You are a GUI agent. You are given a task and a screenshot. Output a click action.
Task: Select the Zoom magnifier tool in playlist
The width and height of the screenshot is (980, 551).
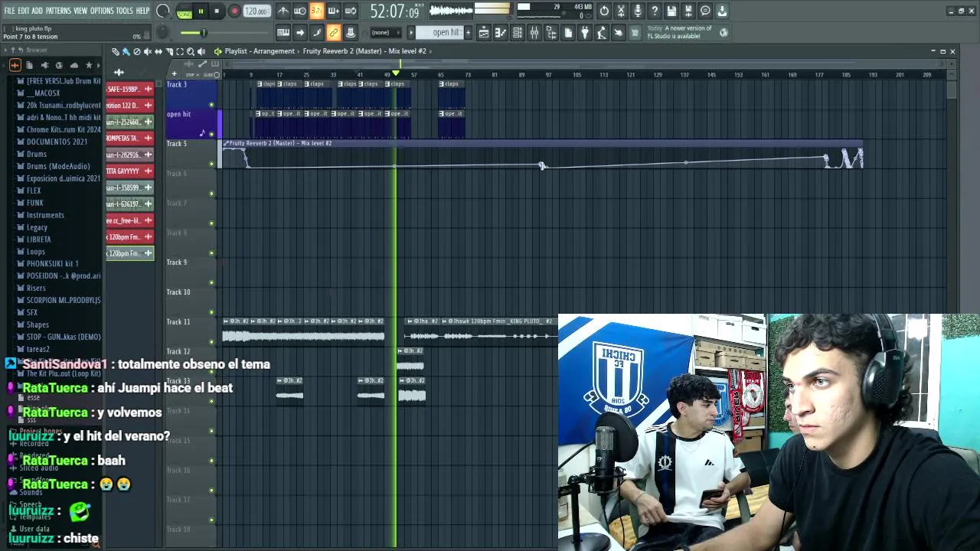pyautogui.click(x=191, y=51)
